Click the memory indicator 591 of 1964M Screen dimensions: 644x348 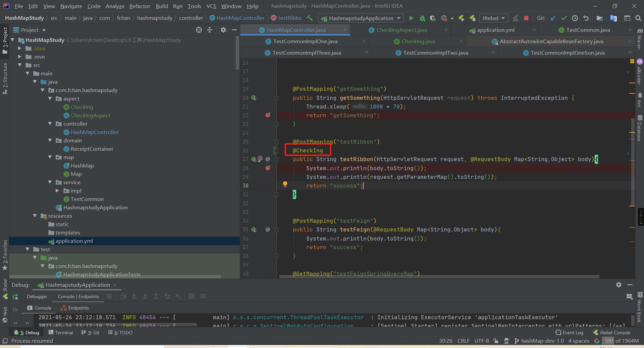620,341
